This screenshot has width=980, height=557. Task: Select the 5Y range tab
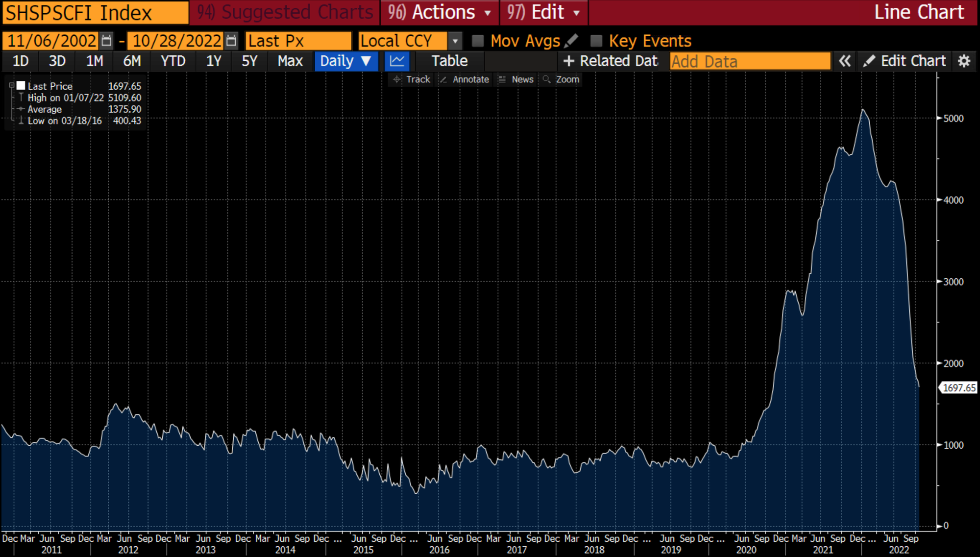point(249,61)
